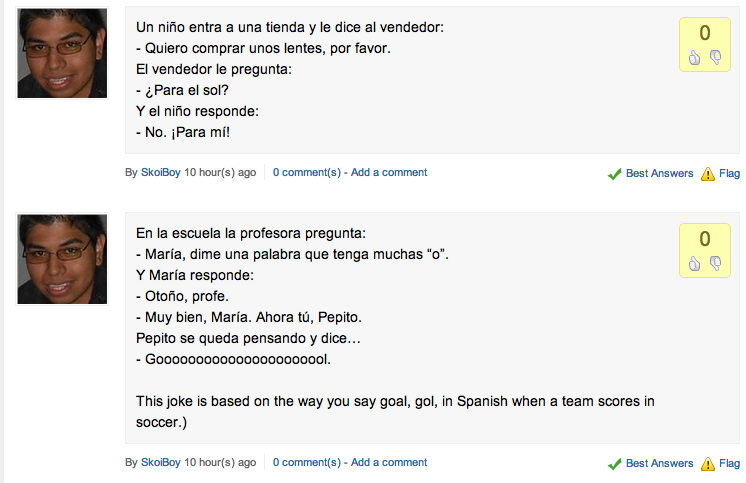This screenshot has height=483, width=746.
Task: Open the avatar photo beside the 'lentes' joke
Action: [62, 54]
